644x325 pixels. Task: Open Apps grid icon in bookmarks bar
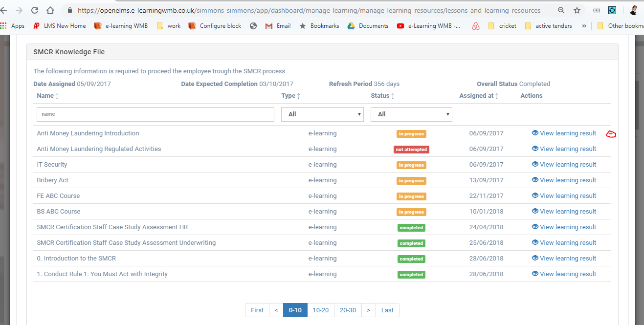(4, 26)
